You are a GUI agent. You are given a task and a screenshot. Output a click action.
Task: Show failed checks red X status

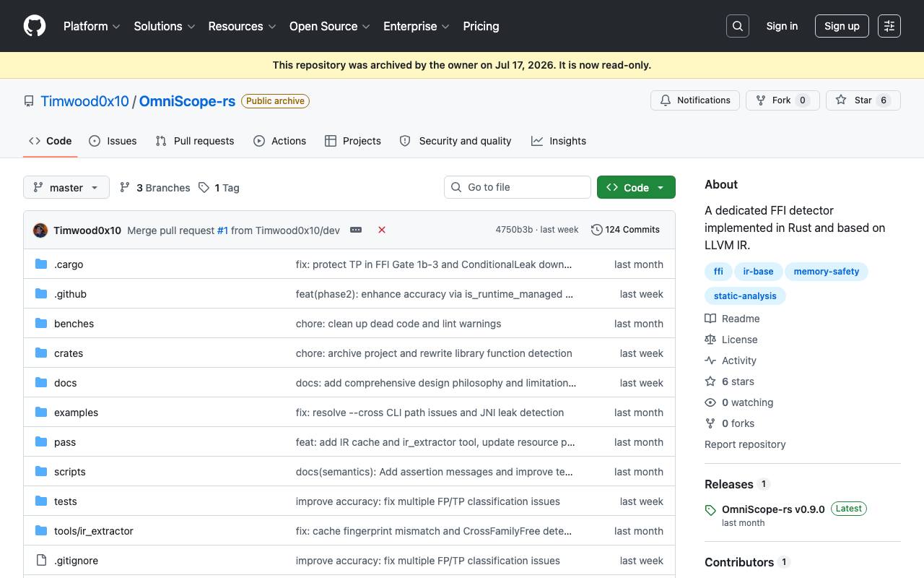point(382,230)
